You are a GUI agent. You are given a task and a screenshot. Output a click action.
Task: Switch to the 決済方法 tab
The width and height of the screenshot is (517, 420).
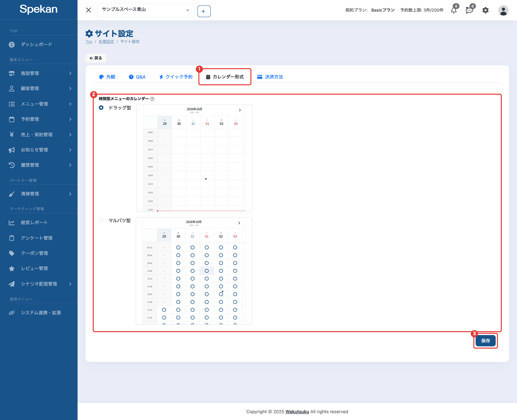pyautogui.click(x=270, y=77)
